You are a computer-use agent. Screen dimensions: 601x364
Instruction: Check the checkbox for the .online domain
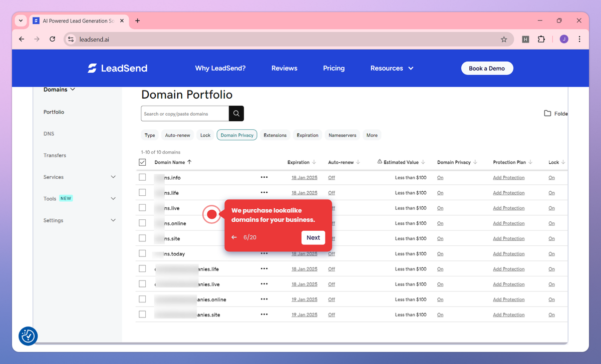pyautogui.click(x=142, y=223)
